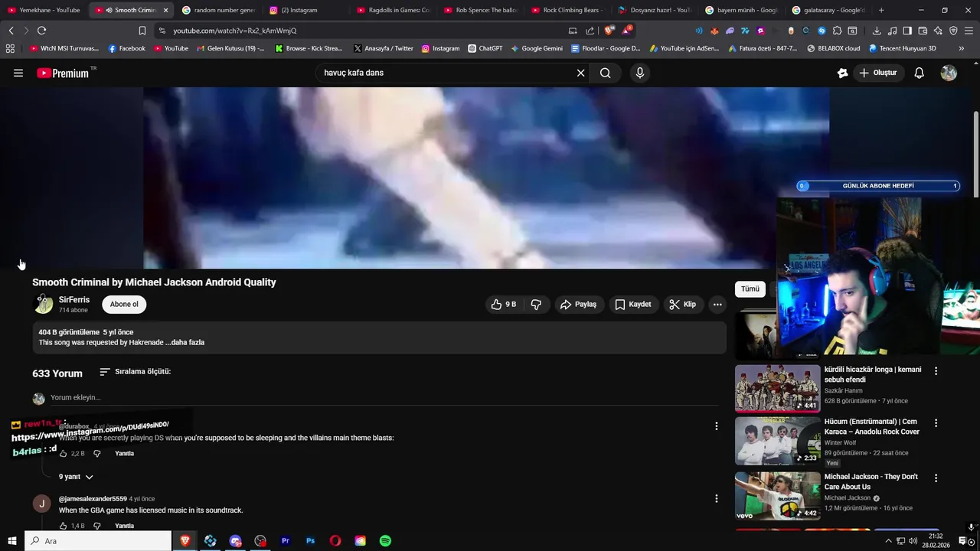Open Premiere Pro from the taskbar

point(286,541)
